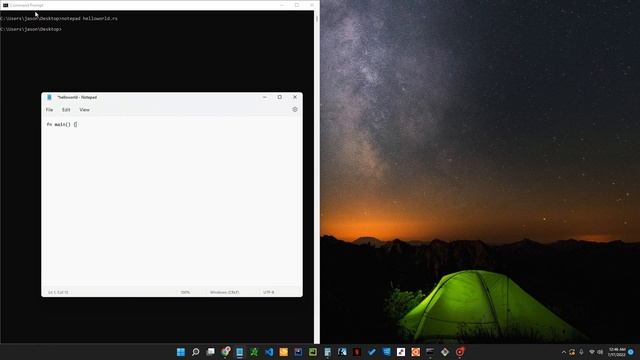
Task: Open the Chrome icon on the taskbar
Action: point(225,352)
